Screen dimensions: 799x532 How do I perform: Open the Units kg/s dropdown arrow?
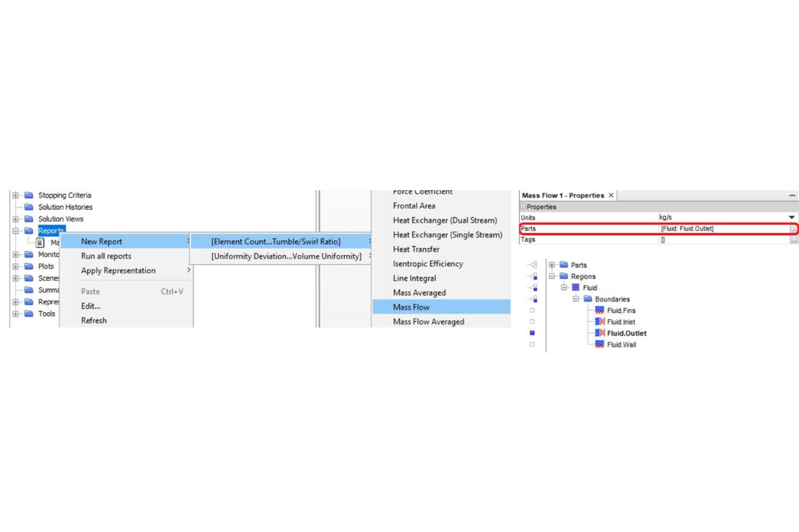pyautogui.click(x=792, y=218)
